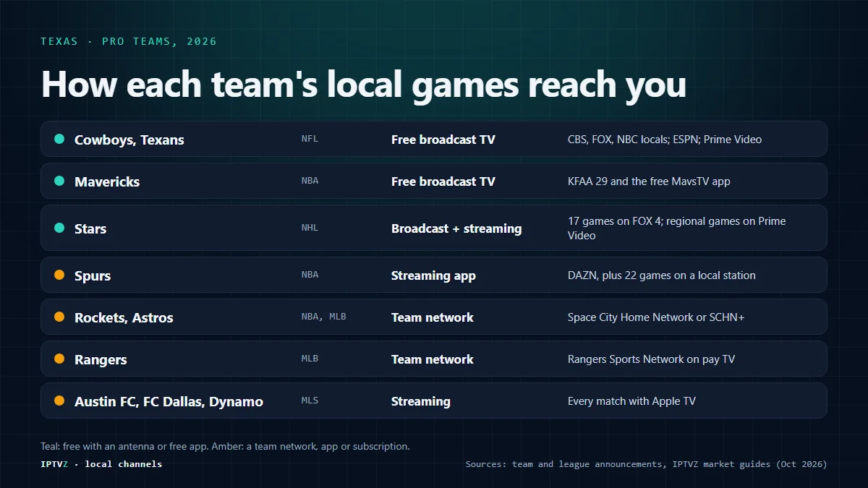Screen dimensions: 868x488
Task: Click "Free broadcast TV" in Mavericks row
Action: coord(443,181)
